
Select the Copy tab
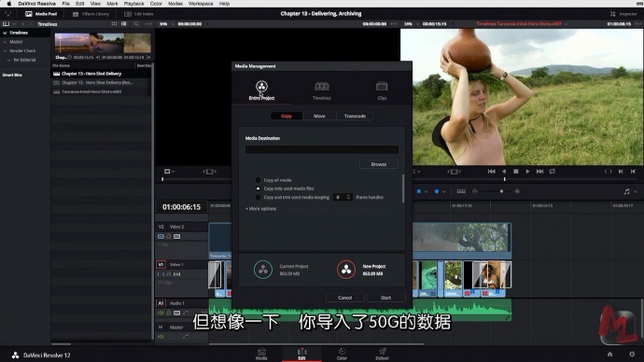coord(287,116)
